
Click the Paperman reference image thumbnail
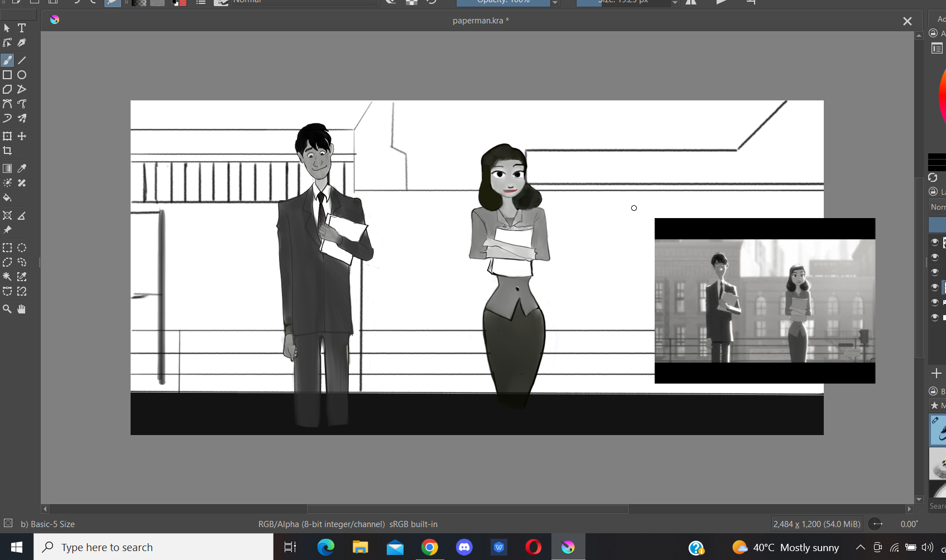[765, 301]
